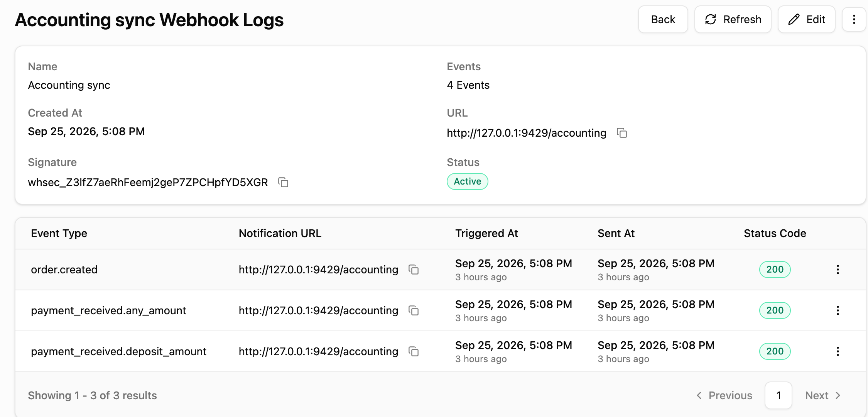
Task: Refresh the webhook logs
Action: tap(733, 19)
